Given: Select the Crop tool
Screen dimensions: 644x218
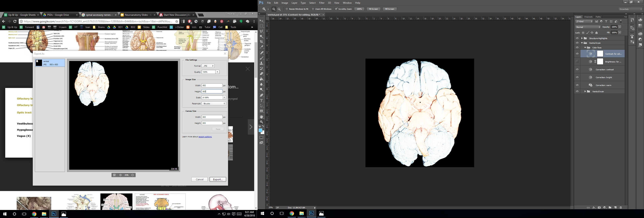Looking at the screenshot, I should pos(261,42).
